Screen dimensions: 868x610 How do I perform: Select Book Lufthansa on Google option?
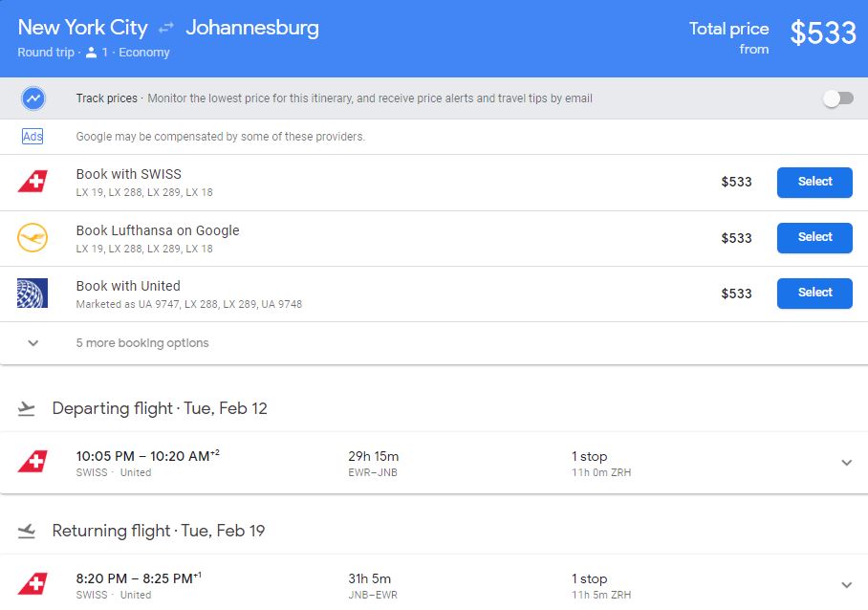coord(814,237)
